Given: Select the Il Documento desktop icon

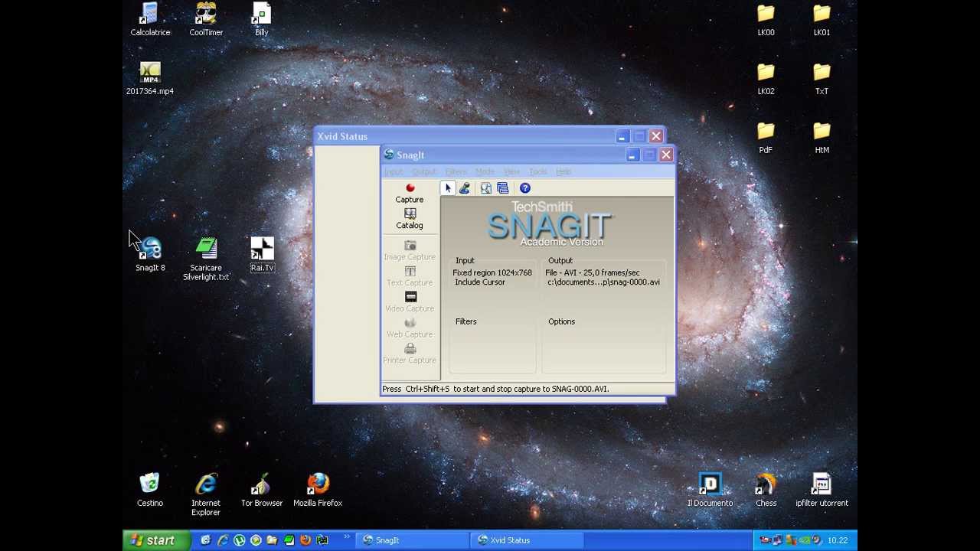Looking at the screenshot, I should pos(710,491).
